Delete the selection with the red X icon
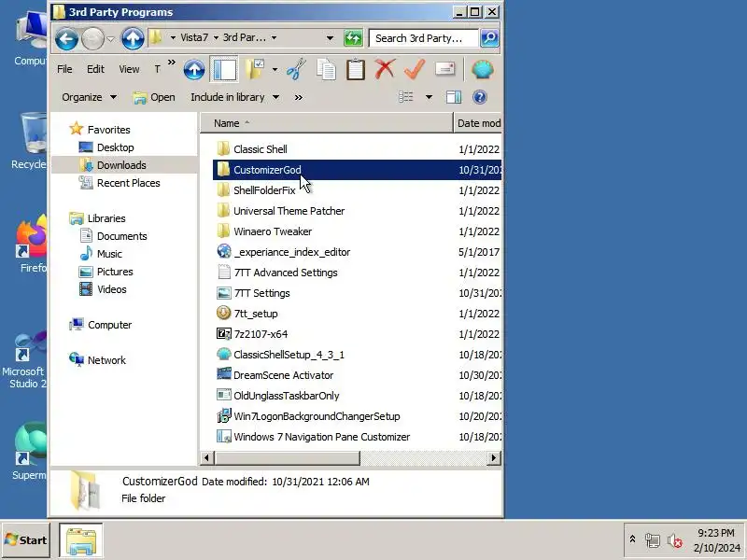 (385, 69)
